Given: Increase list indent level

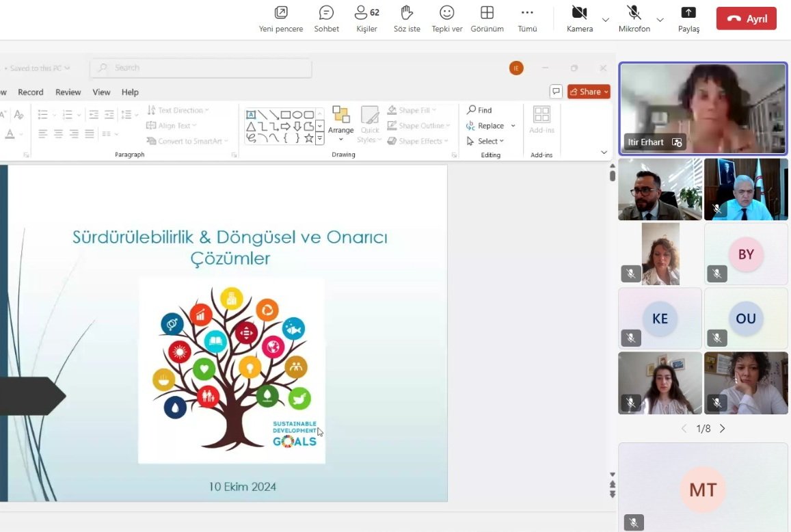Looking at the screenshot, I should [109, 115].
